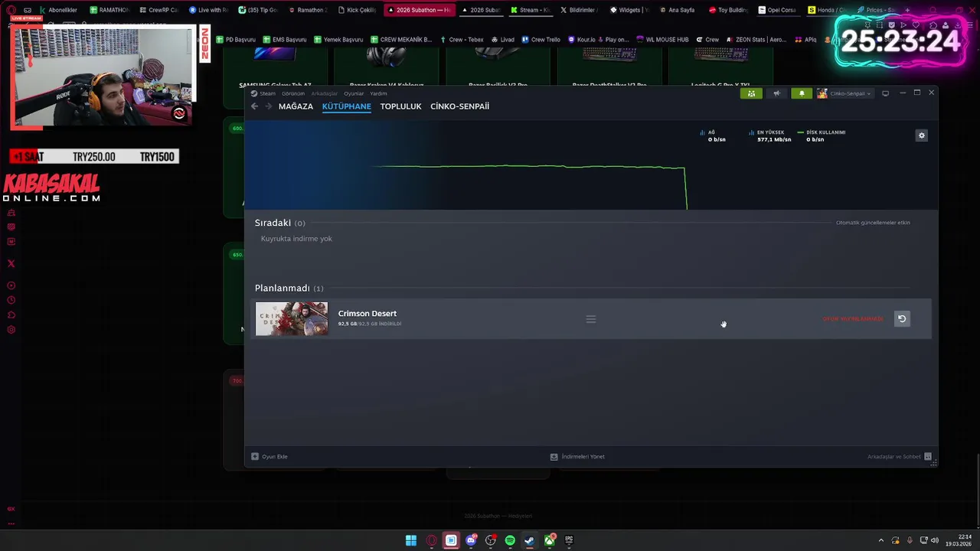Open the CİNKO-SENPAİİ profile tab
Viewport: 980px width, 551px height.
459,106
